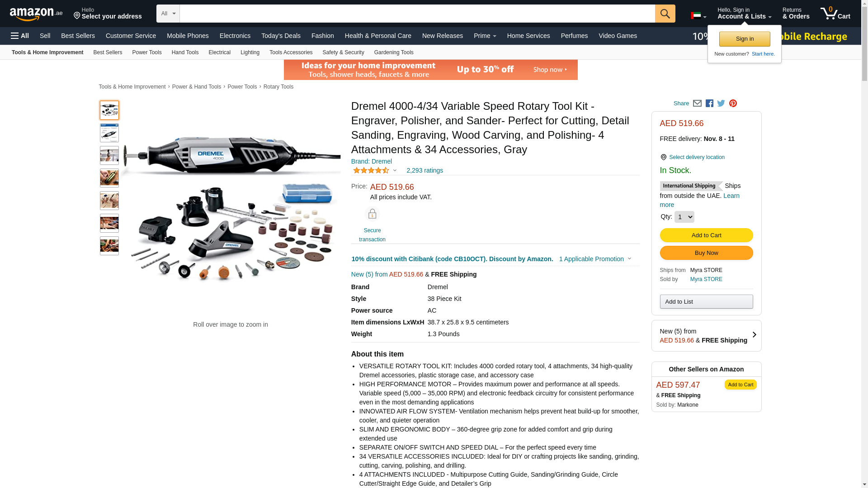The height and width of the screenshot is (488, 868).
Task: Open the UAE flag language selector
Action: pyautogui.click(x=698, y=16)
